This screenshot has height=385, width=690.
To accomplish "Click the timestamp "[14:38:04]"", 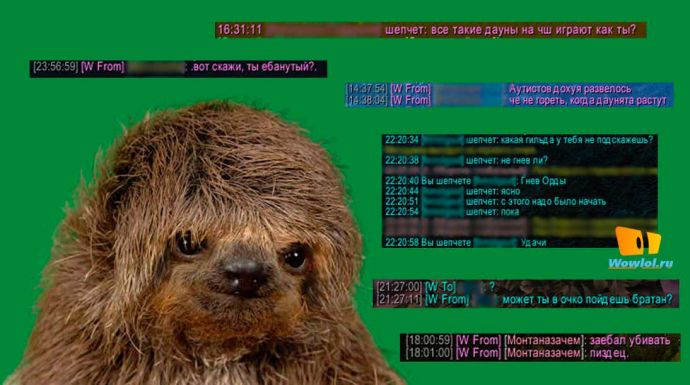I will tap(367, 100).
